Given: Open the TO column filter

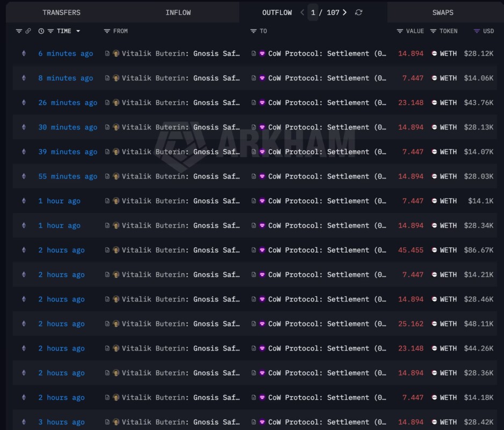Looking at the screenshot, I should tap(254, 31).
